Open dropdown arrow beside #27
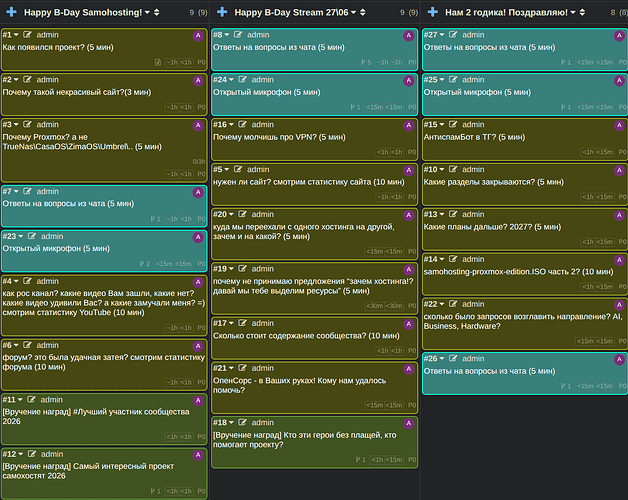This screenshot has height=500, width=628. (x=442, y=35)
